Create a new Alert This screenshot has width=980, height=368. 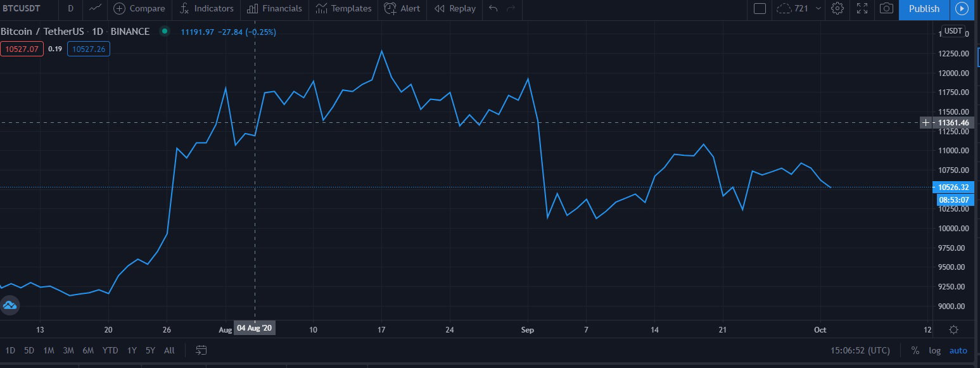[x=402, y=8]
